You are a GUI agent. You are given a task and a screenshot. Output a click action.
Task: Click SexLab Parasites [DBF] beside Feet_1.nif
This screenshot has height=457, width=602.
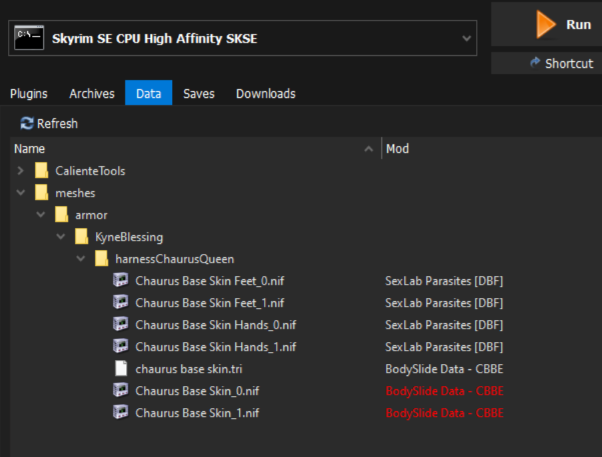[444, 303]
